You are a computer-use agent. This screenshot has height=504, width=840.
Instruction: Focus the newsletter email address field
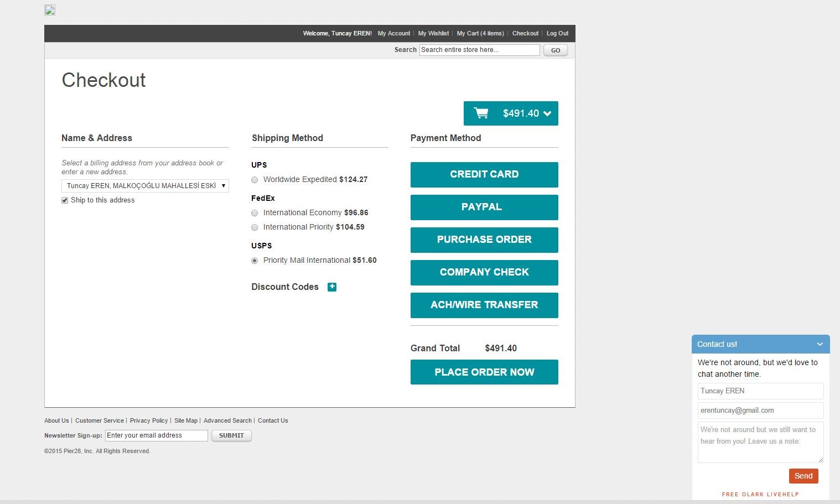pyautogui.click(x=157, y=435)
